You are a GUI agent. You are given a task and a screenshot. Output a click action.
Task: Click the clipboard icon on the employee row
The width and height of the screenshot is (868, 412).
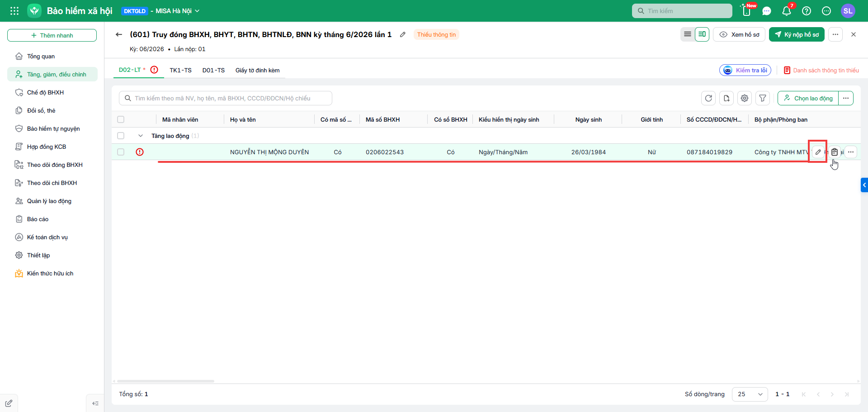835,152
